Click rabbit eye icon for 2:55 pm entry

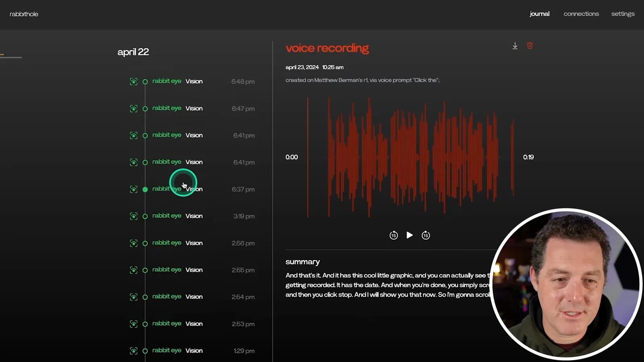pyautogui.click(x=134, y=270)
